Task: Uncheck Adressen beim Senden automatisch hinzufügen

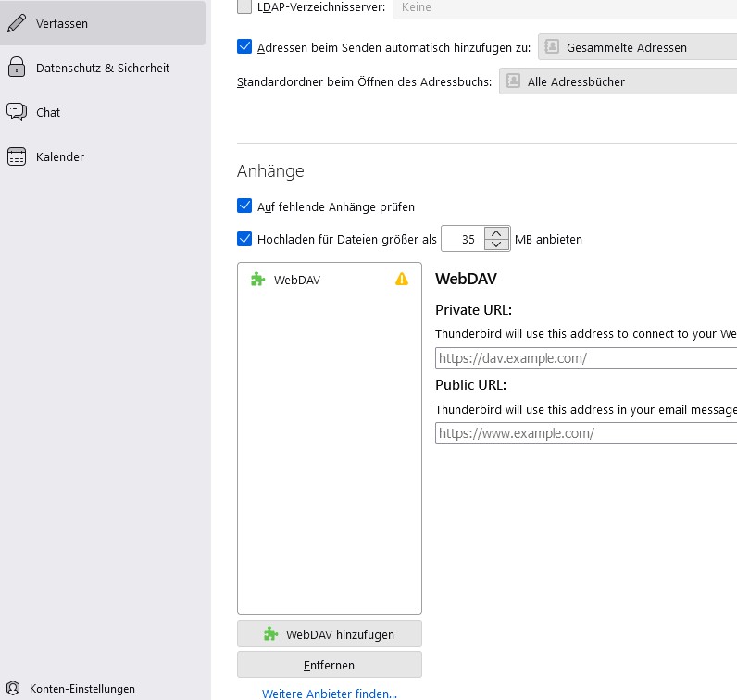Action: (x=244, y=46)
